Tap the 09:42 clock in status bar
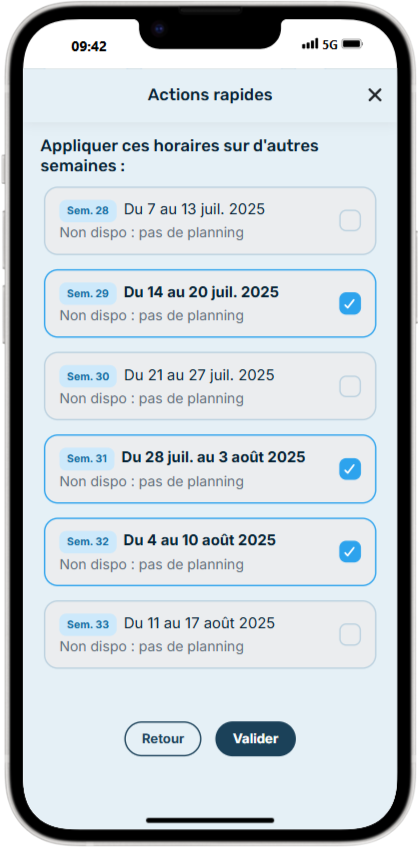Image resolution: width=418 pixels, height=847 pixels. 89,46
